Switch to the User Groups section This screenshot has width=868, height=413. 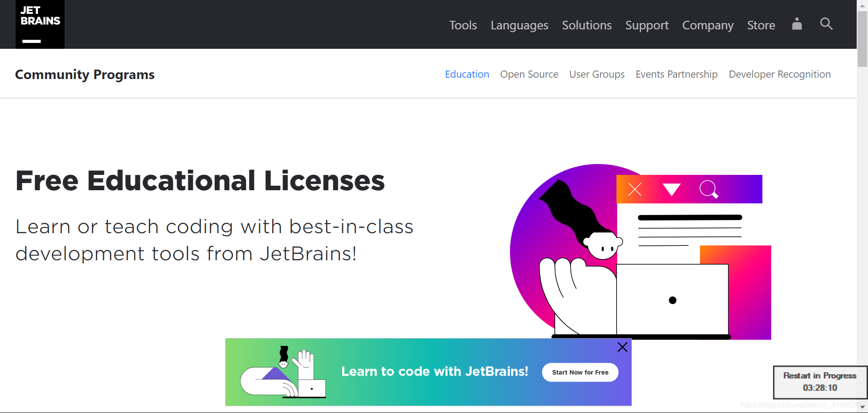(x=597, y=74)
